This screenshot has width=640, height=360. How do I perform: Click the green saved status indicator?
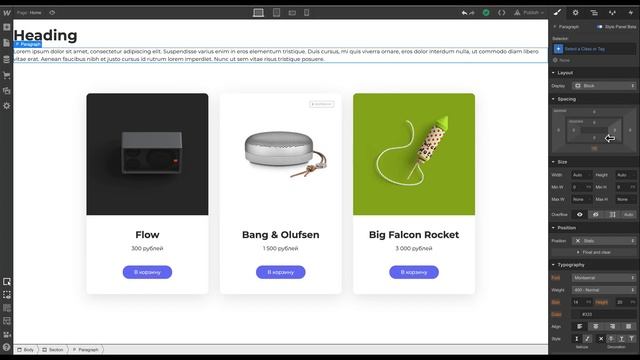tap(486, 13)
